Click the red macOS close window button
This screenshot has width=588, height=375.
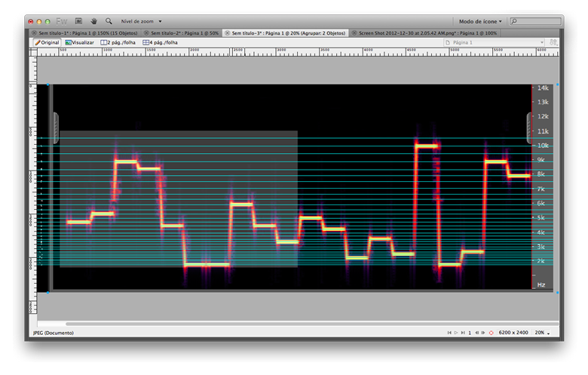click(31, 21)
